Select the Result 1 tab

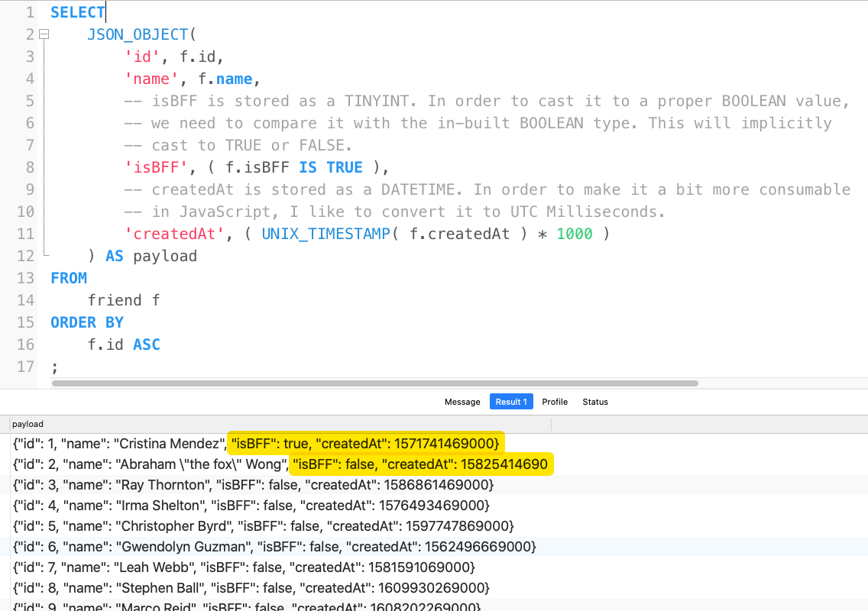[510, 401]
